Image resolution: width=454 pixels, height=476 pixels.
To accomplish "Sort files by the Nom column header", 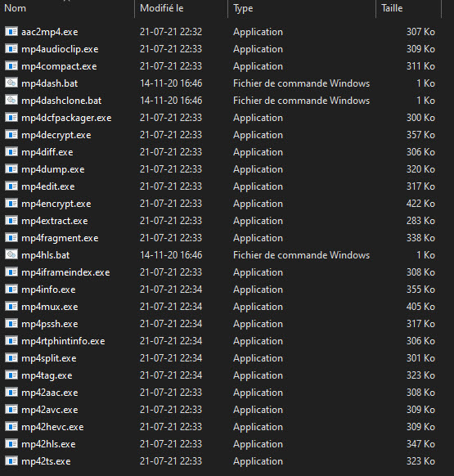I will (x=16, y=8).
